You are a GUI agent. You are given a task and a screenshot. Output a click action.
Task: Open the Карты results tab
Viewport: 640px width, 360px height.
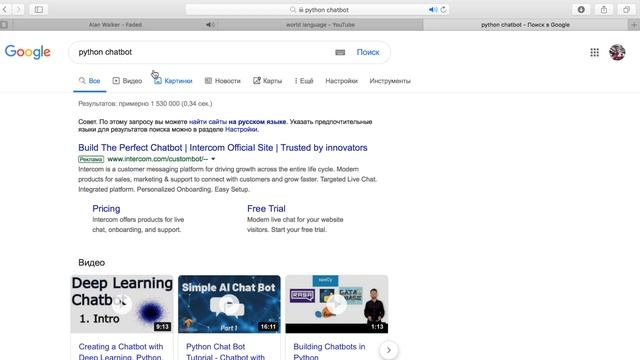point(268,81)
